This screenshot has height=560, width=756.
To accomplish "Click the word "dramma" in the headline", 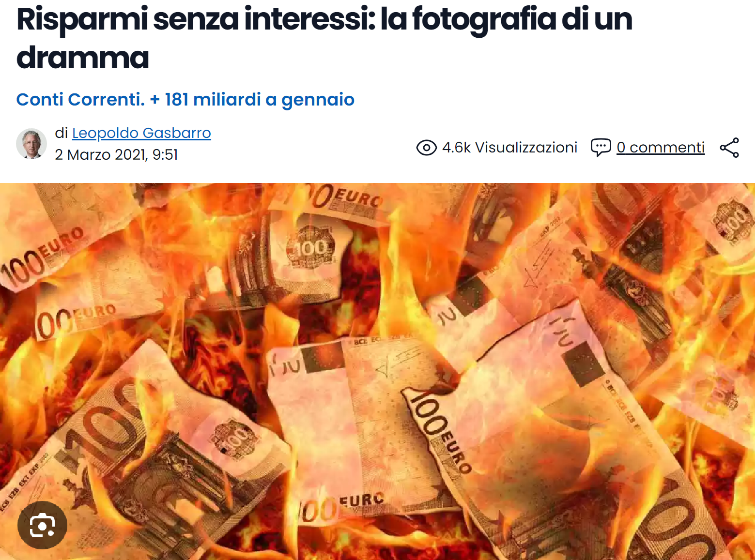I will (82, 58).
